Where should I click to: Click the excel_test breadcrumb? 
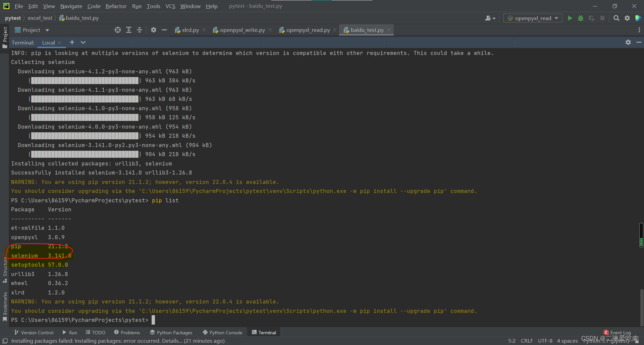tap(40, 18)
